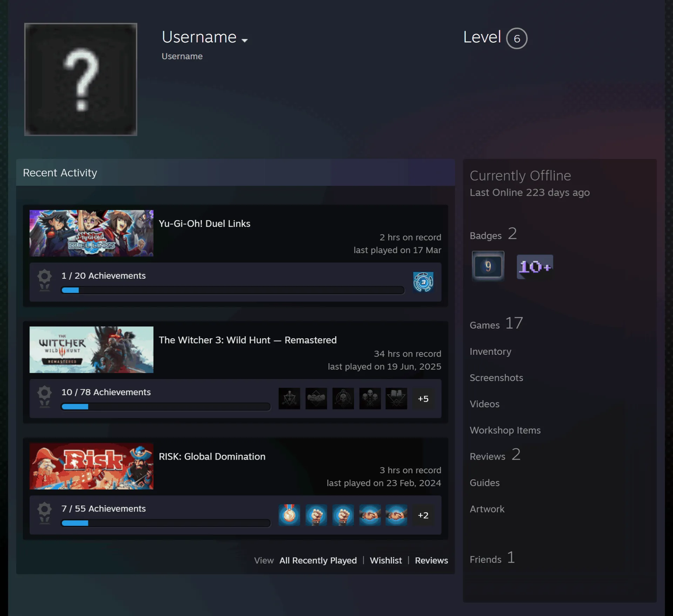
Task: Open 1 / 20 Achievements link
Action: point(103,276)
